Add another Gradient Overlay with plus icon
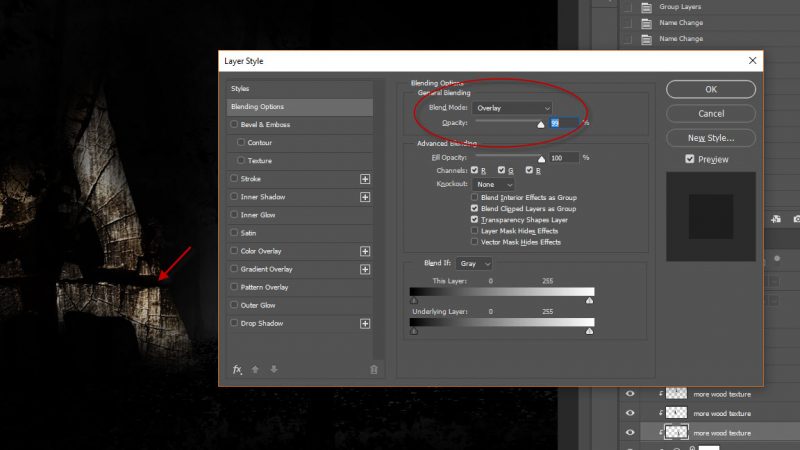 coord(365,269)
